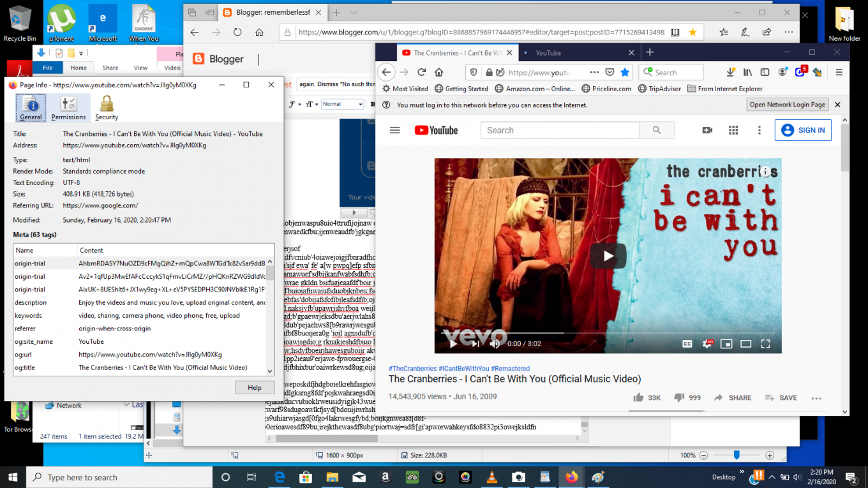Click the thumbs down dislike icon

(679, 397)
